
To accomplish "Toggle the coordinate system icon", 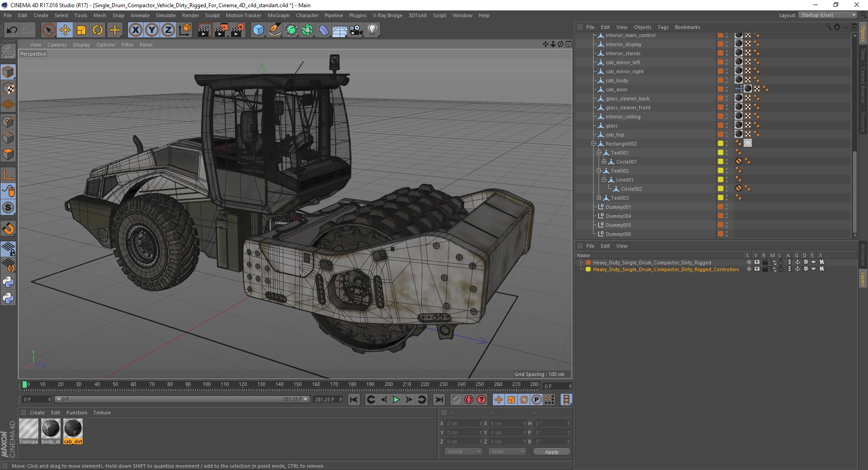I will click(x=184, y=30).
